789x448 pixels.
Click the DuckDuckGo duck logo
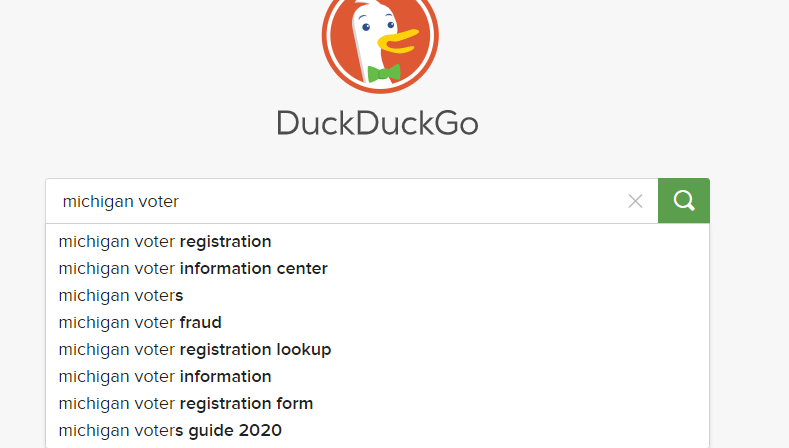tap(380, 41)
